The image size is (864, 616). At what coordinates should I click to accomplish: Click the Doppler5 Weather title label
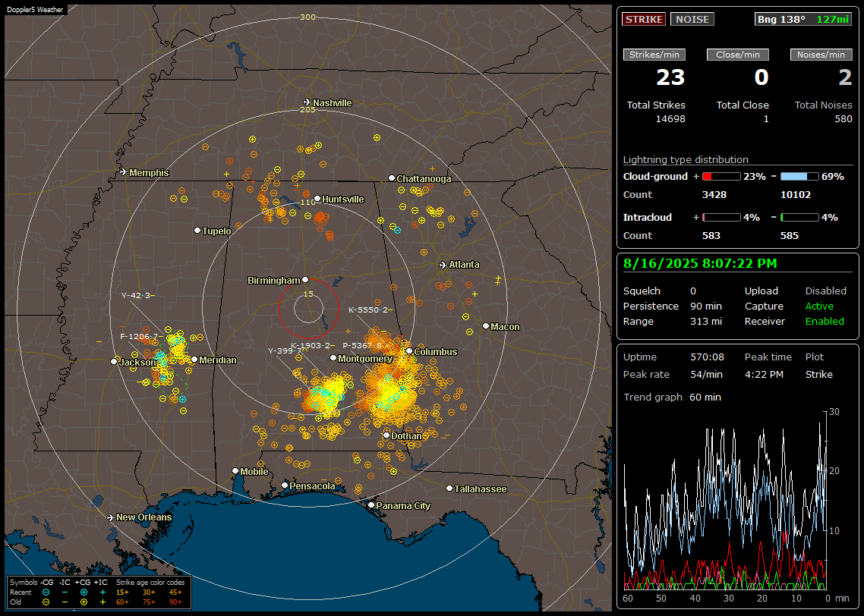[x=35, y=9]
